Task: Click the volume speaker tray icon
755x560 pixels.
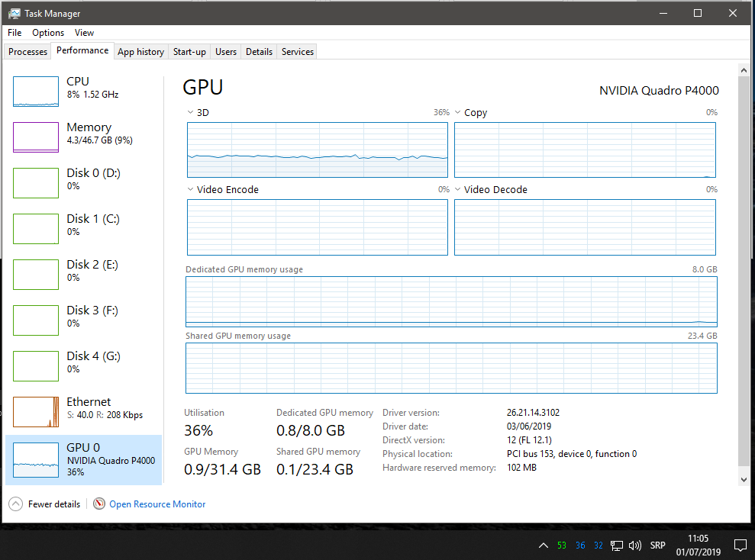Action: (x=635, y=546)
